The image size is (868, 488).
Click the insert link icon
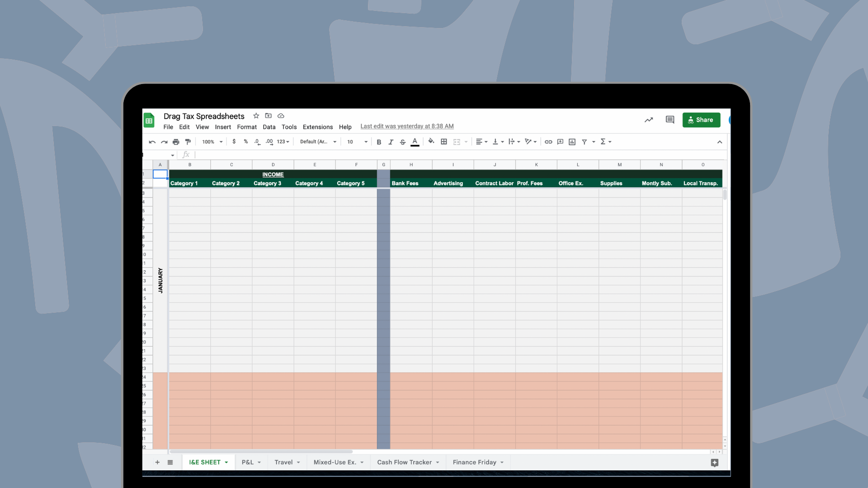point(548,142)
